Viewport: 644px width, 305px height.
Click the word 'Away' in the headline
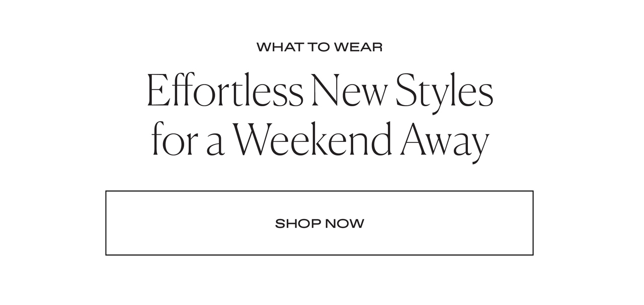[x=444, y=141]
